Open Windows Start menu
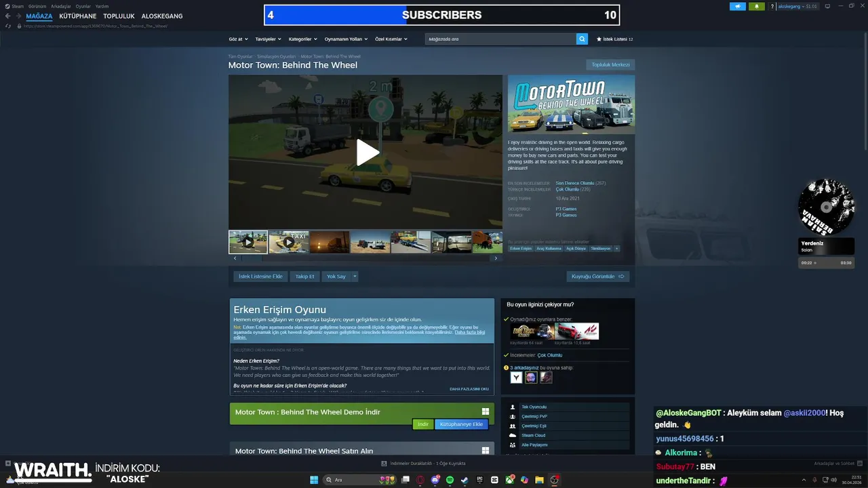This screenshot has width=868, height=488. click(314, 480)
